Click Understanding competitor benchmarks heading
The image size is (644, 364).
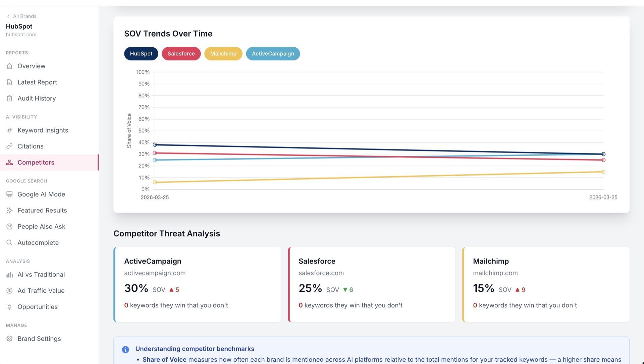195,349
